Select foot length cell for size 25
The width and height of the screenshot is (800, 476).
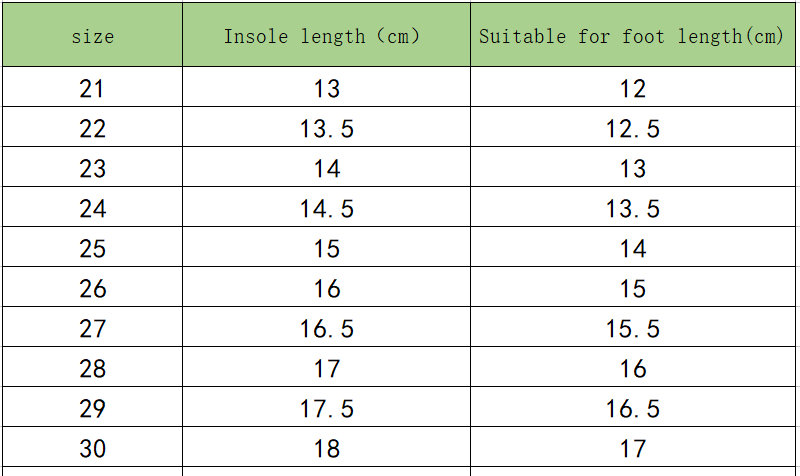[x=632, y=249]
